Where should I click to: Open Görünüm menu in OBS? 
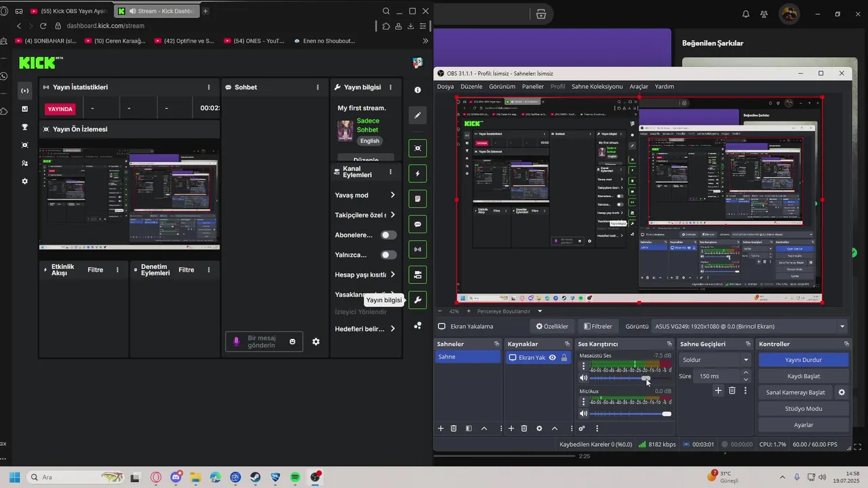click(x=502, y=87)
